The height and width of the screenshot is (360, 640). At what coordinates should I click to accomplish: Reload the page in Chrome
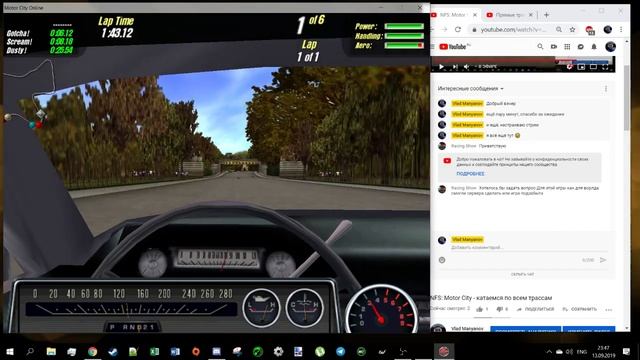(458, 29)
